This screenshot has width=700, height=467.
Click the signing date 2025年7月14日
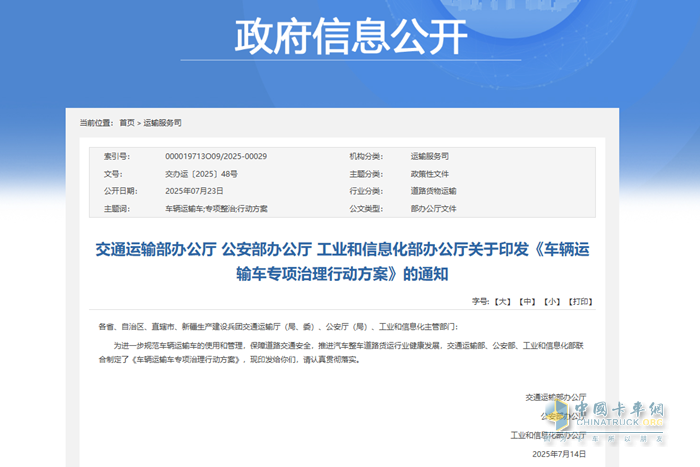point(561,455)
